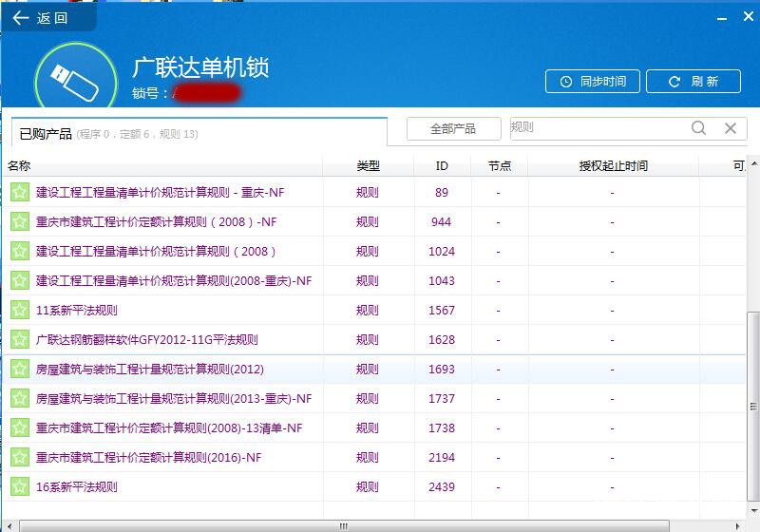Minimize the 广联达单机锁 window

pyautogui.click(x=722, y=18)
